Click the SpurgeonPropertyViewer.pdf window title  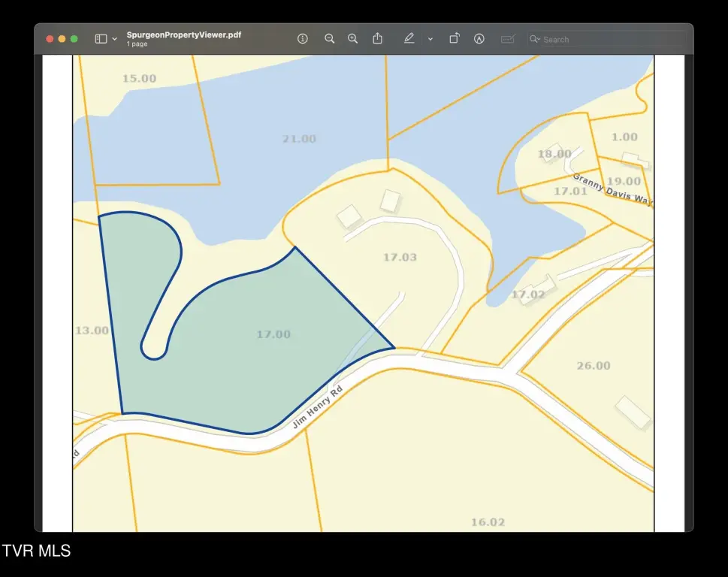pos(184,35)
